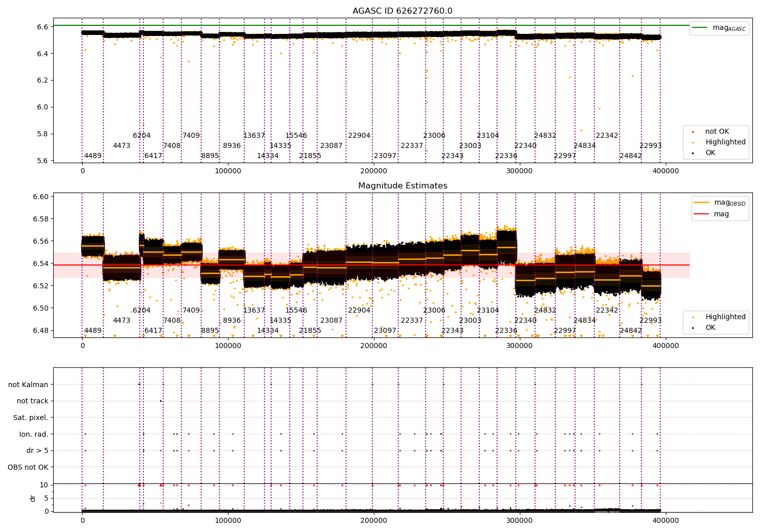Viewport: 760px width, 532px height.
Task: Click the 'not track' row label
Action: (32, 401)
